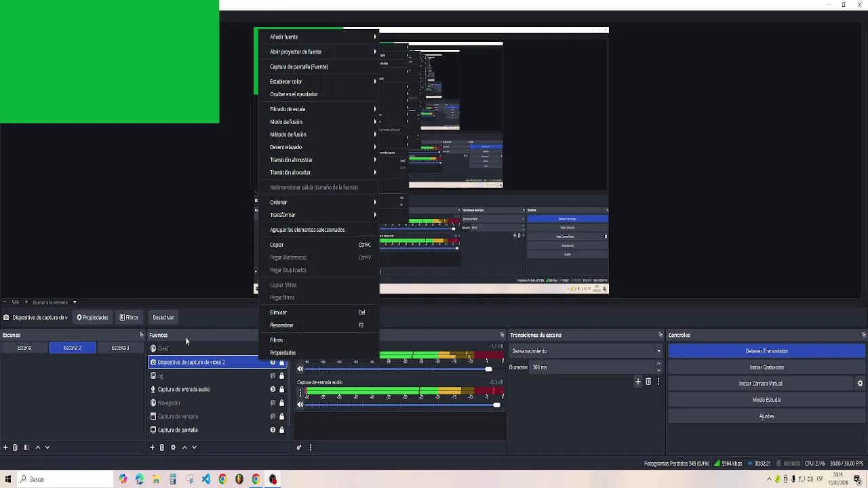Open virtual camera settings gear
The width and height of the screenshot is (868, 488).
coord(860,384)
